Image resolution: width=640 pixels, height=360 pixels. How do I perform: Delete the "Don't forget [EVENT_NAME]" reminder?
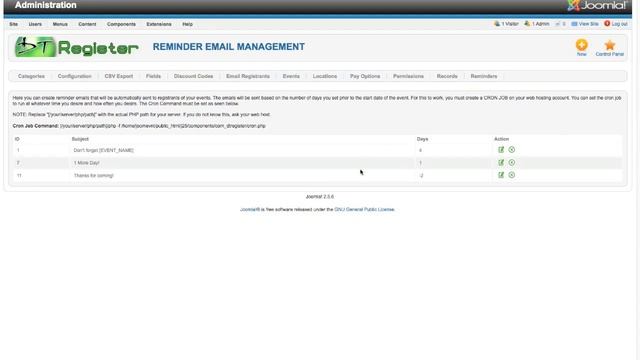click(x=511, y=150)
